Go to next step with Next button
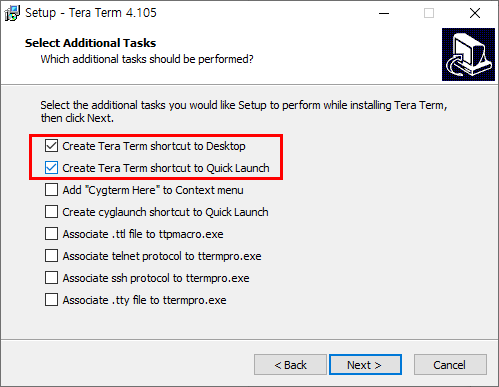This screenshot has width=499, height=387. click(x=365, y=365)
